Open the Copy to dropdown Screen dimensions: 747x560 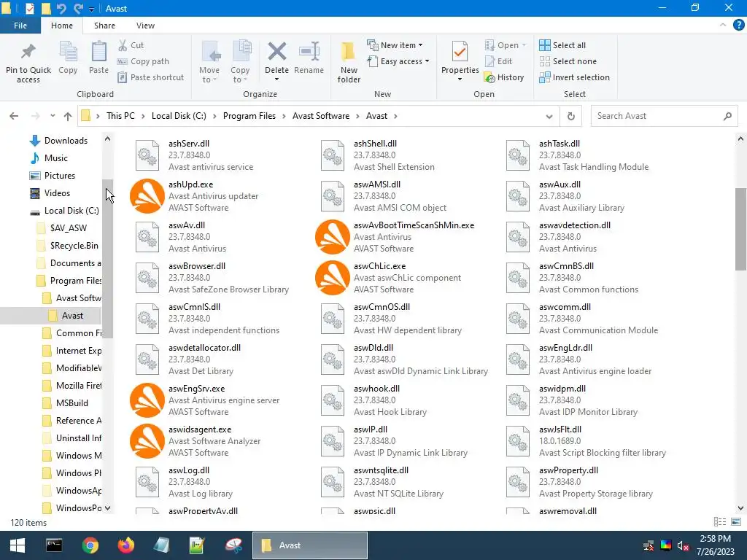click(x=240, y=62)
